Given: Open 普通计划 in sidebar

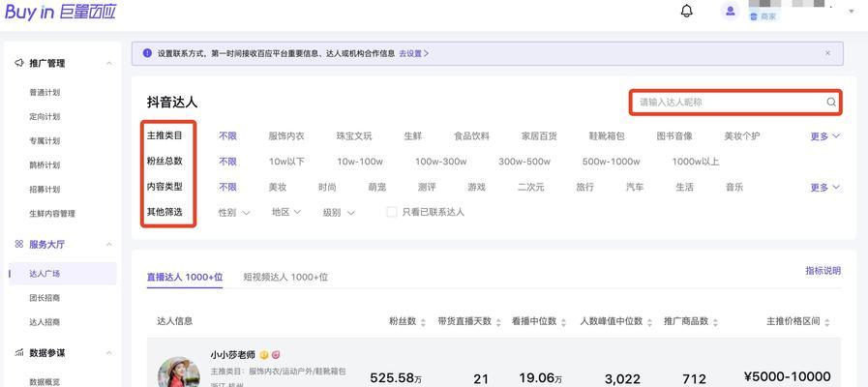Looking at the screenshot, I should 45,93.
